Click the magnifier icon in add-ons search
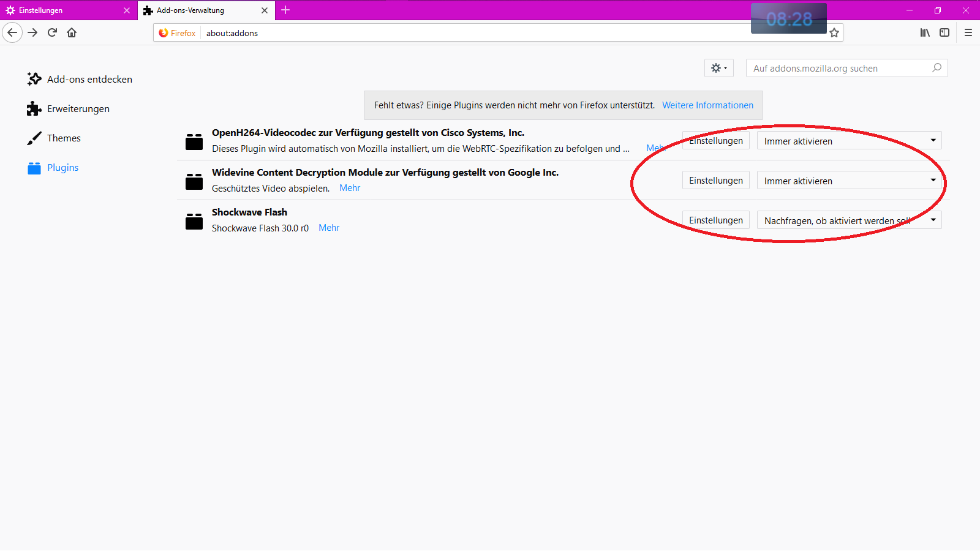The image size is (980, 551). pos(937,68)
